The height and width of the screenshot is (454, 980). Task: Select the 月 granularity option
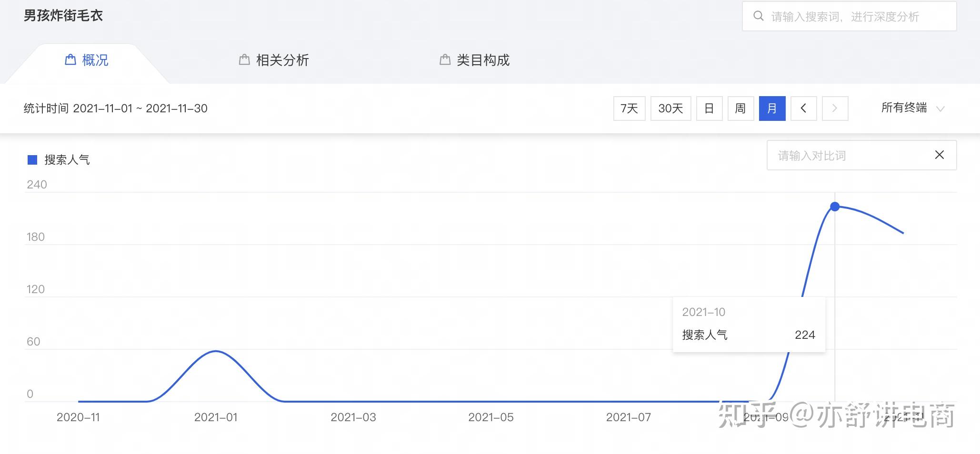tap(772, 109)
